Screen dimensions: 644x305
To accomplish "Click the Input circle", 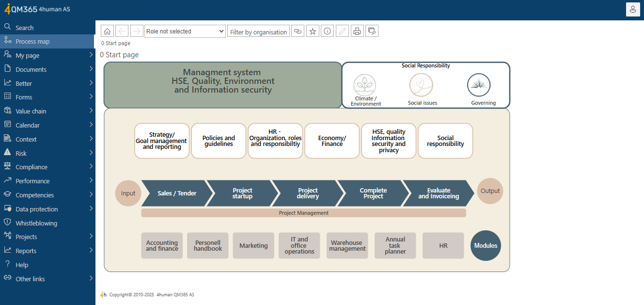I will [x=128, y=193].
